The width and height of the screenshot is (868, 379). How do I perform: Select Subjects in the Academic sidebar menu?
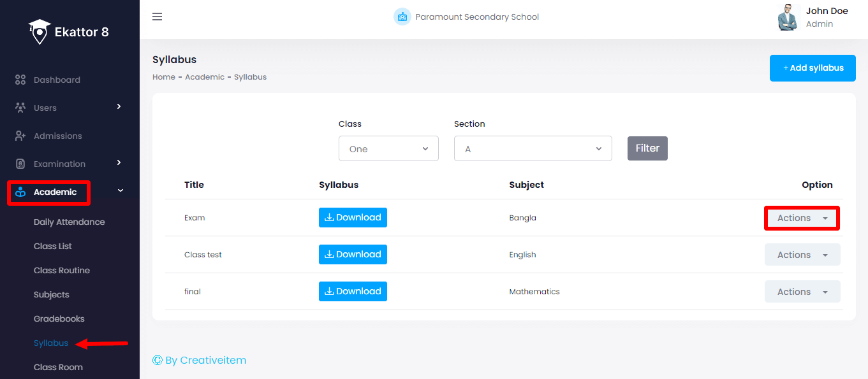coord(51,294)
